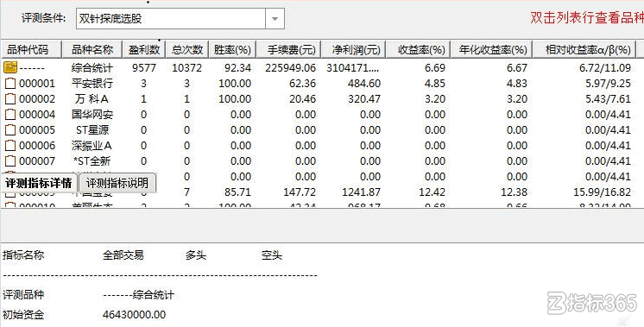Sort by 相对收益率α/β(%) column header

pos(584,50)
